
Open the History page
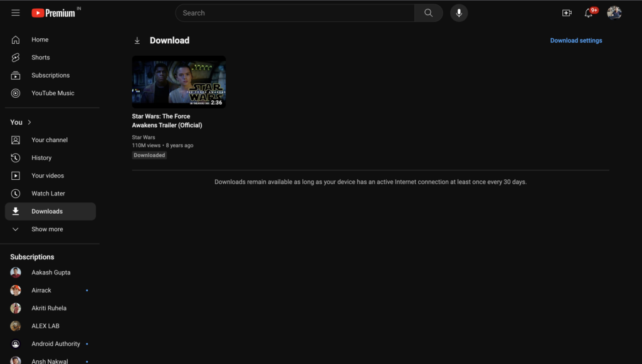coord(41,157)
